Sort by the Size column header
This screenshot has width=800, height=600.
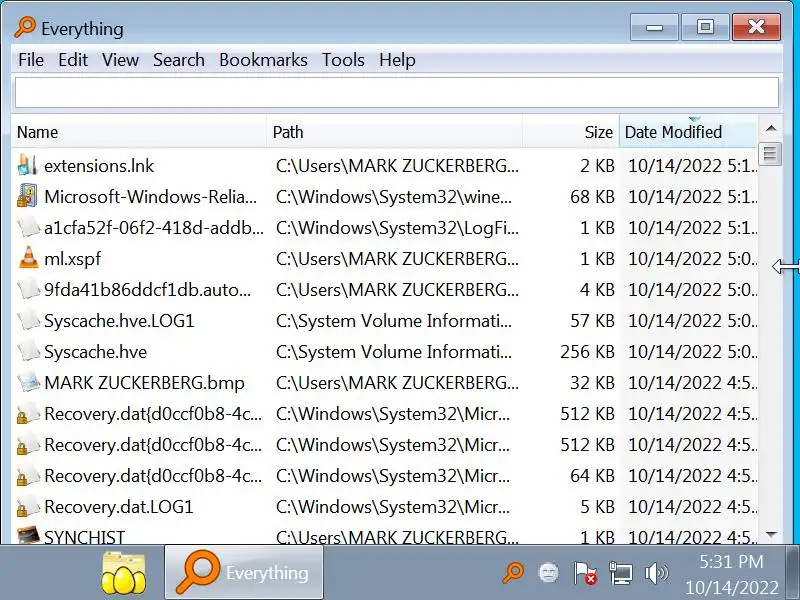(x=571, y=132)
